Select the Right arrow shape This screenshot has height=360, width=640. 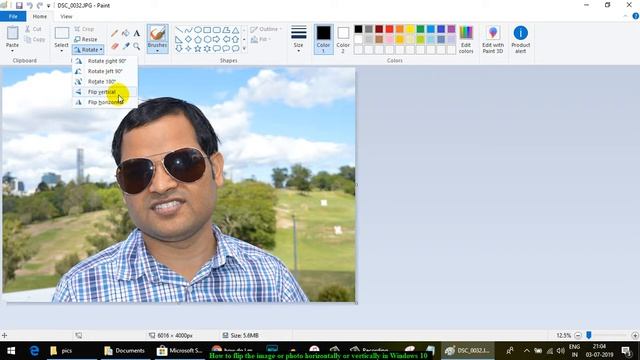coord(217,40)
